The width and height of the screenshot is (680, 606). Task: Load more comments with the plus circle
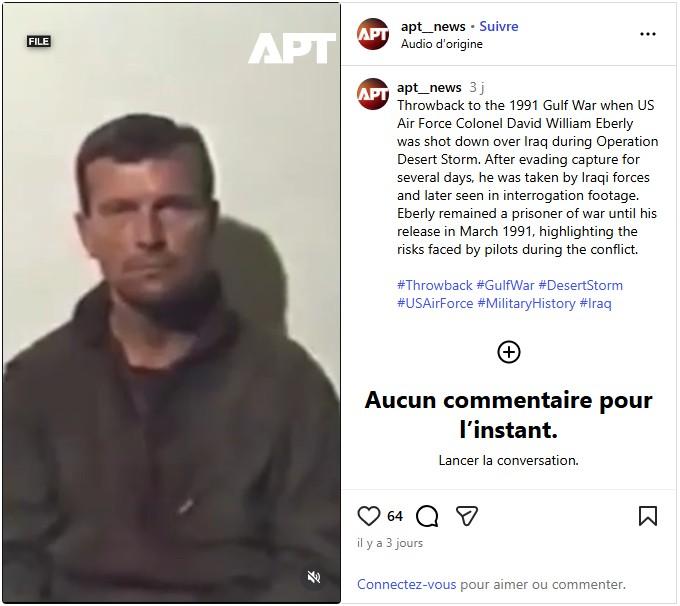509,352
